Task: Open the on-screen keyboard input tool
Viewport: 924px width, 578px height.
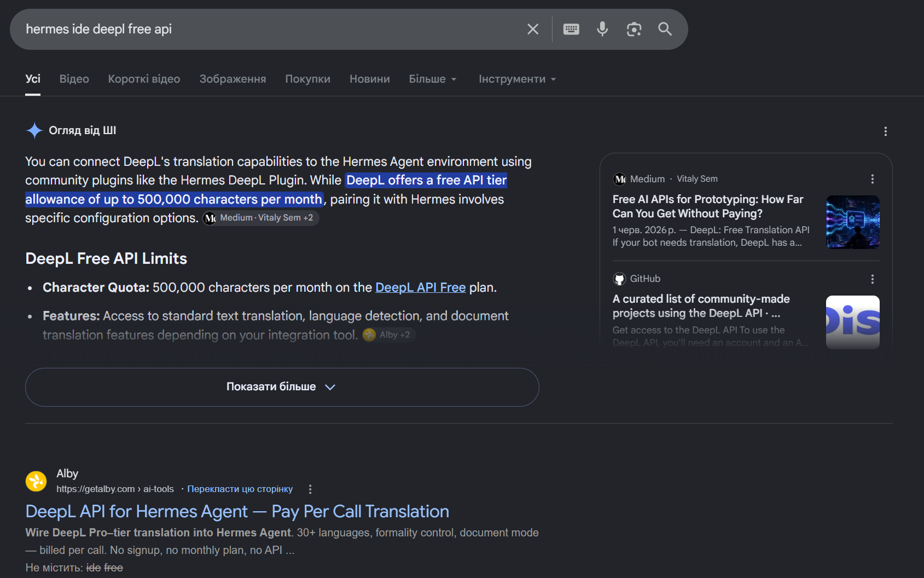Action: point(571,29)
